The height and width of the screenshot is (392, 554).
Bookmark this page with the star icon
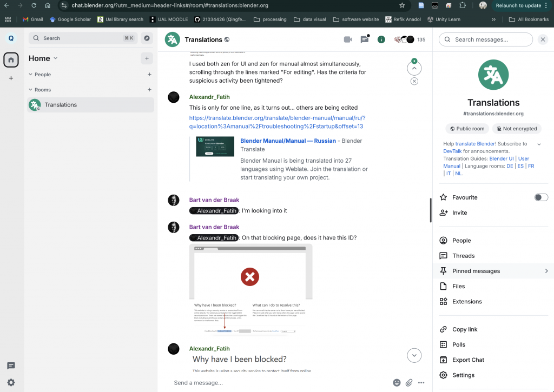pyautogui.click(x=402, y=5)
